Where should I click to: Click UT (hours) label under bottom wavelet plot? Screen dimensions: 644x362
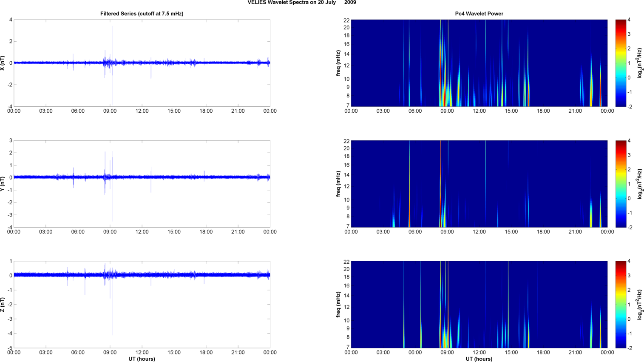pyautogui.click(x=479, y=359)
